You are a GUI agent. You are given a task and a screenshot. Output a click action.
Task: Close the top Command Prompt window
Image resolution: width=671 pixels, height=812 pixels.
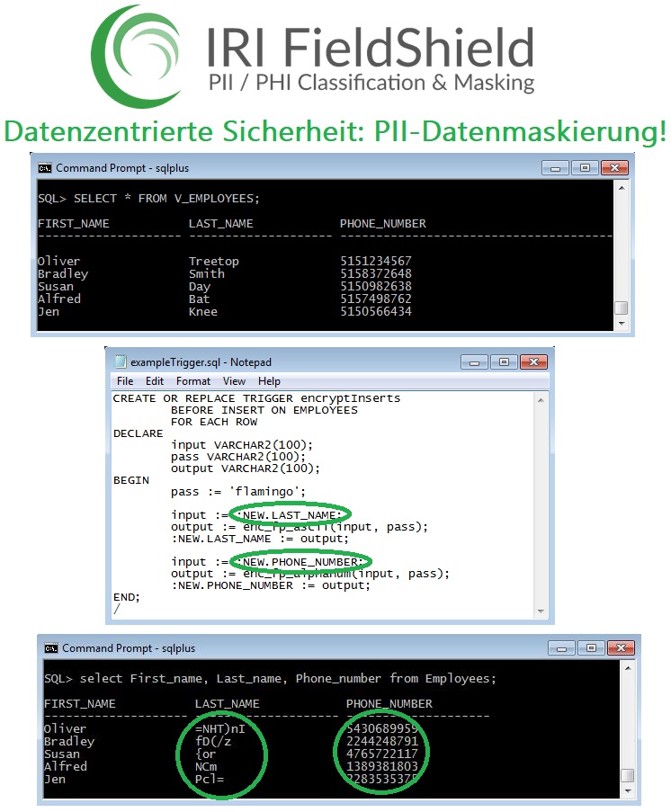[x=614, y=168]
